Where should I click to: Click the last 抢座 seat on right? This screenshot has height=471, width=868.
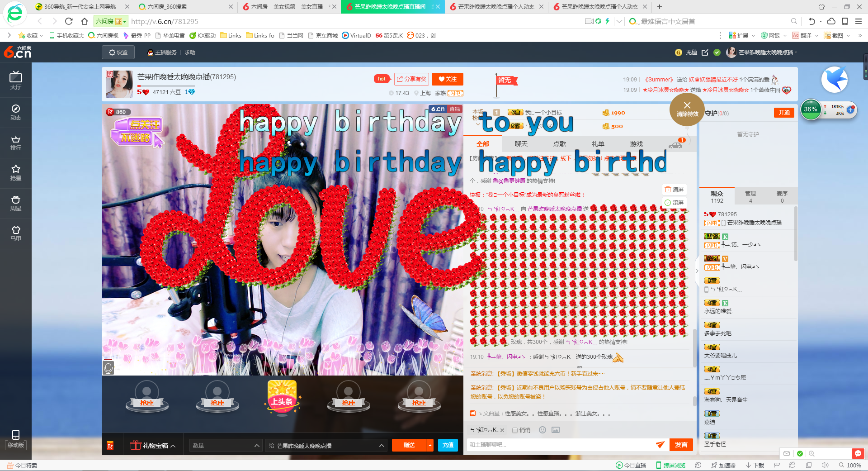[x=419, y=396]
